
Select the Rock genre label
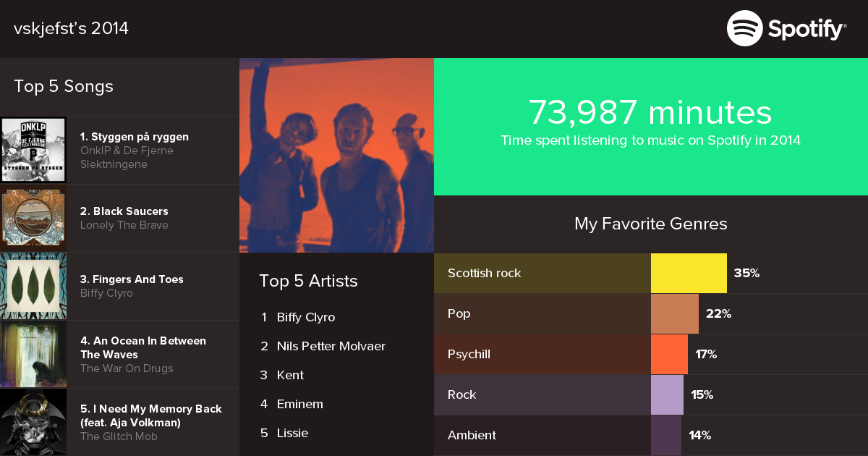click(462, 394)
